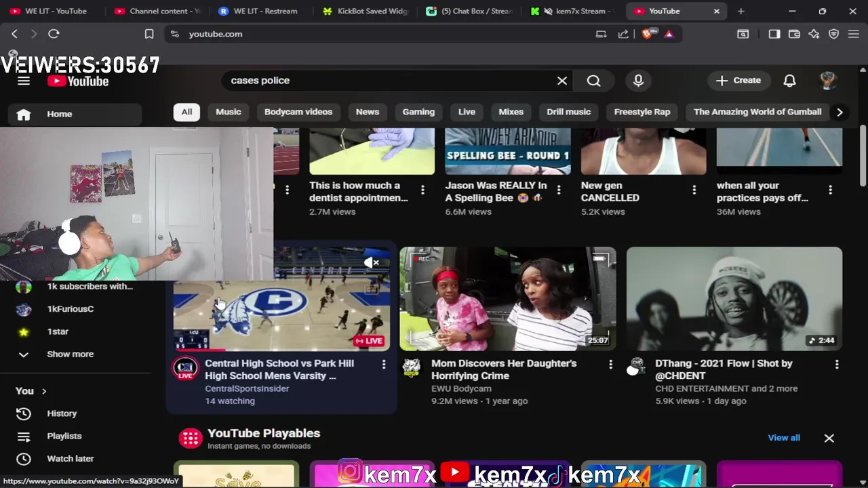
Task: Click the YouTube logo
Action: [x=78, y=81]
